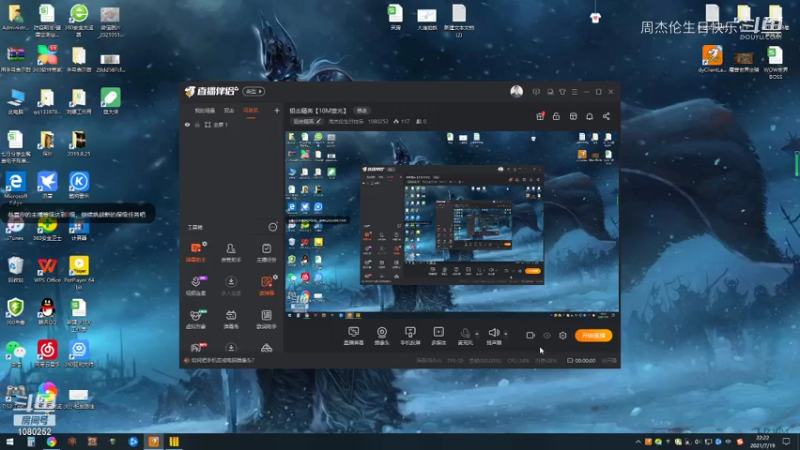Open the notification bell icon
The width and height of the screenshot is (800, 450).
(589, 116)
